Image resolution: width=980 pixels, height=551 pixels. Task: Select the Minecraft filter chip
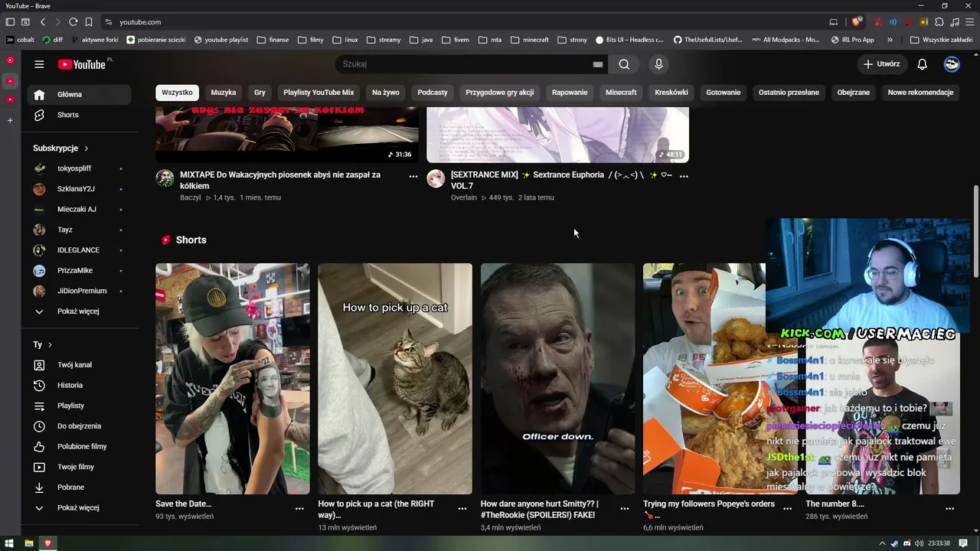tap(621, 93)
